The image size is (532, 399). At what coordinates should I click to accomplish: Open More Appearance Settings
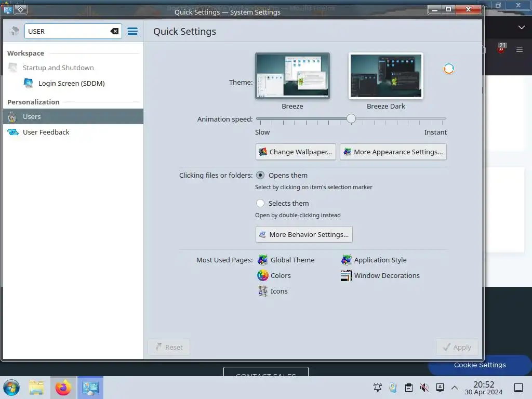click(x=393, y=152)
